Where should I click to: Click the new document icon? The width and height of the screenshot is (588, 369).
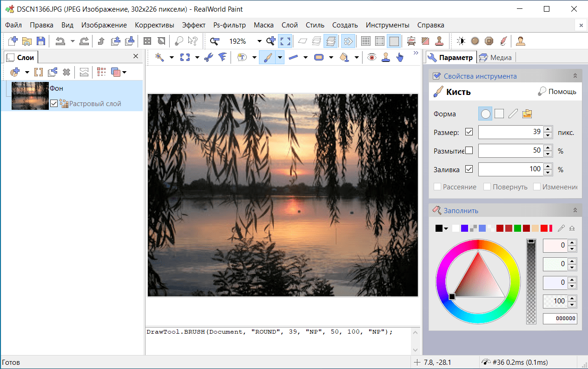(13, 41)
